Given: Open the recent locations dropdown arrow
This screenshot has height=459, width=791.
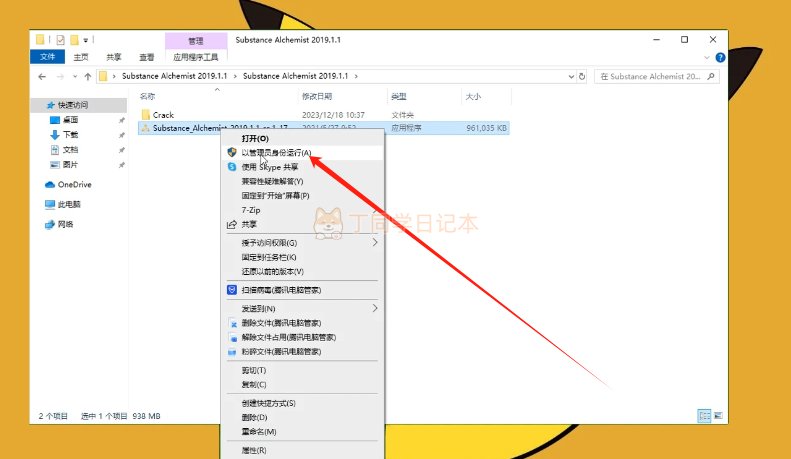Looking at the screenshot, I should 75,77.
